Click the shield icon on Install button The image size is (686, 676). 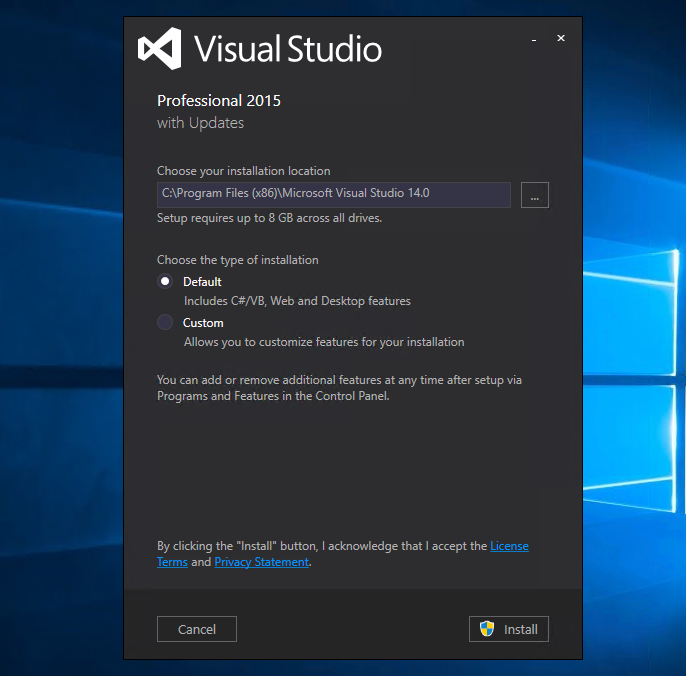click(487, 629)
